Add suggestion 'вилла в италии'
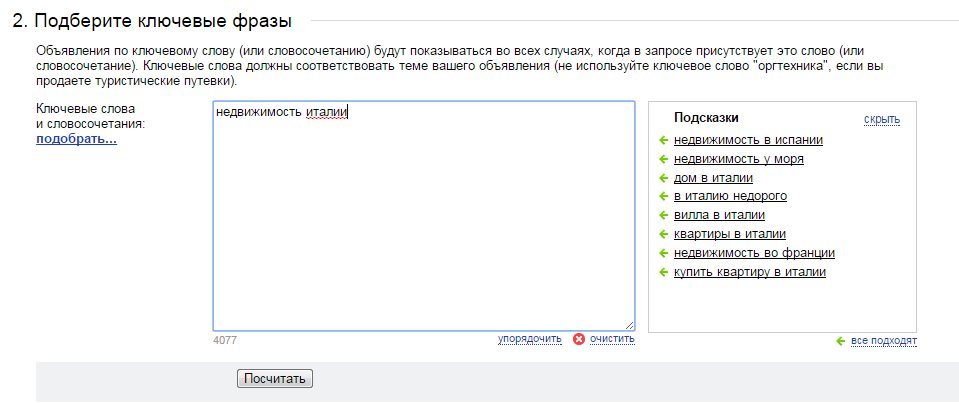 tap(719, 215)
